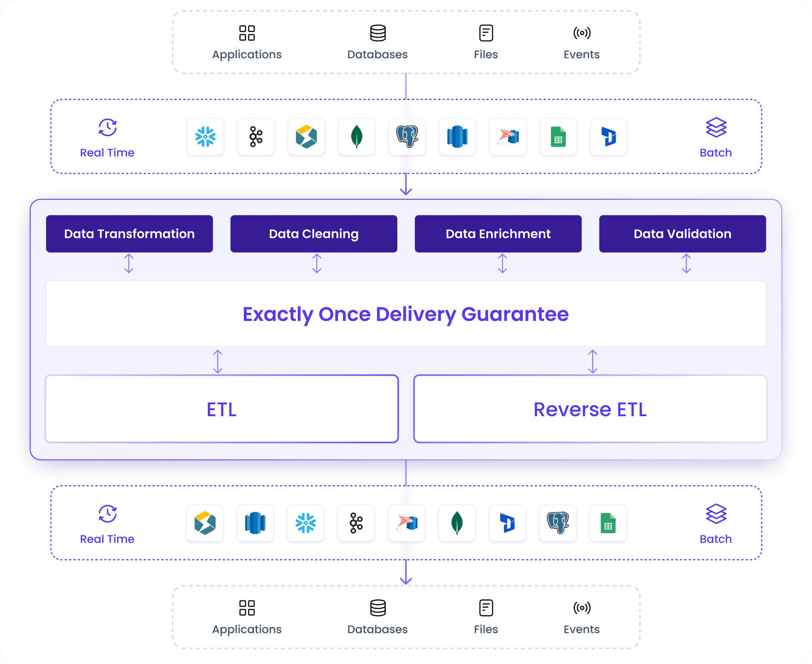Open the Data Validation stage
This screenshot has width=812, height=664.
point(682,234)
